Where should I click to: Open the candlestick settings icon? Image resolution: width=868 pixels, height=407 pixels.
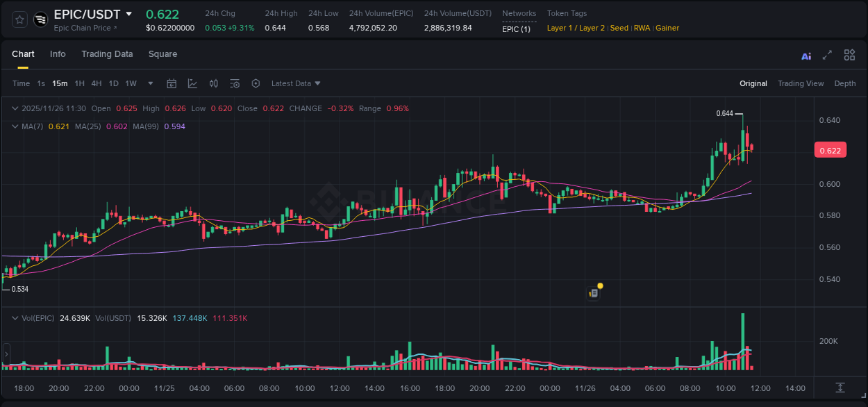[213, 83]
